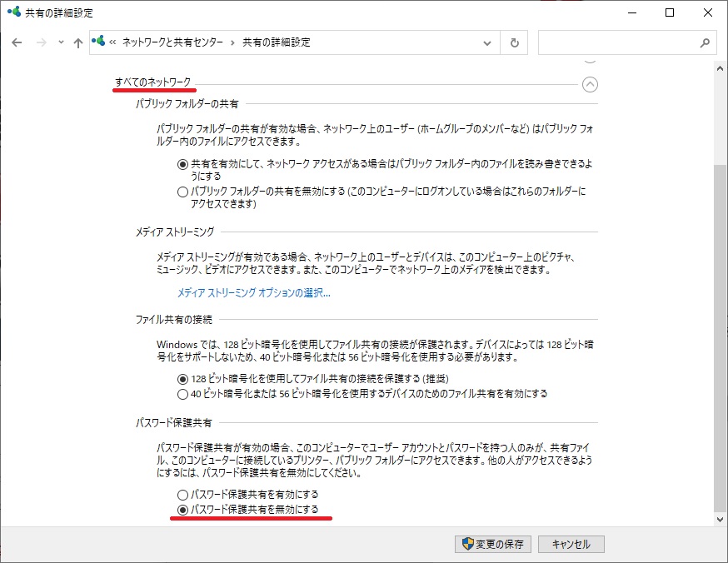Click the Forward navigation arrow
The image size is (728, 563).
click(x=41, y=42)
